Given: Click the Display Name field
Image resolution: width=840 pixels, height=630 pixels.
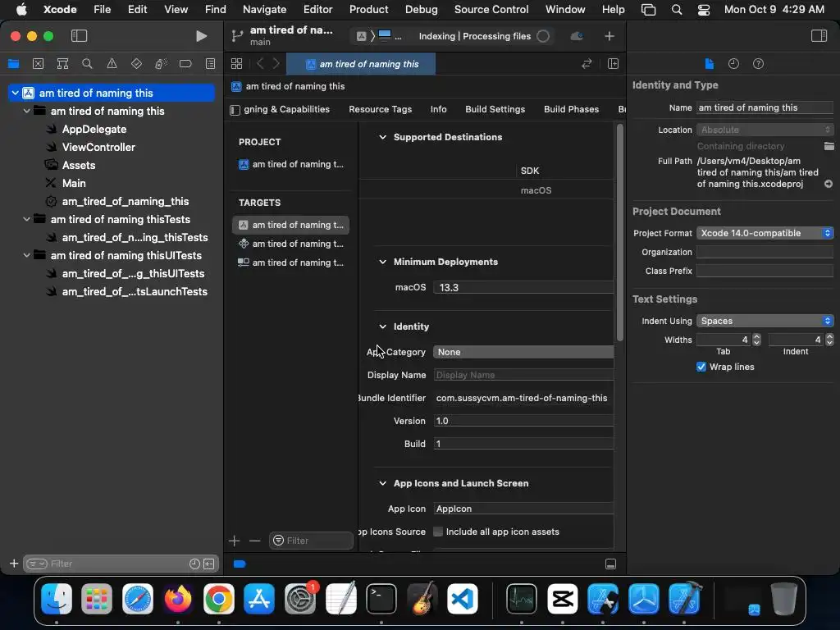Looking at the screenshot, I should pyautogui.click(x=523, y=375).
